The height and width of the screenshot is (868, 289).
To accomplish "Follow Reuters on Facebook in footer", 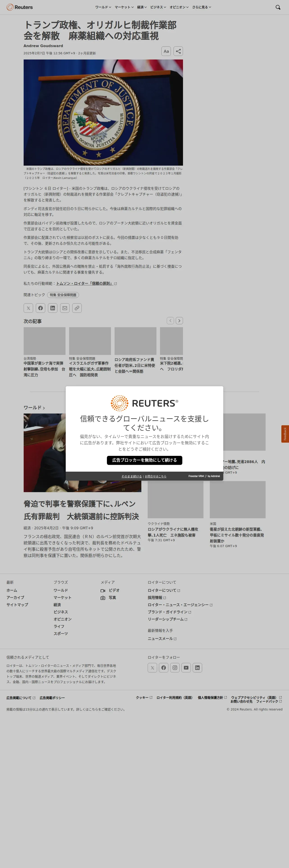I will (163, 667).
